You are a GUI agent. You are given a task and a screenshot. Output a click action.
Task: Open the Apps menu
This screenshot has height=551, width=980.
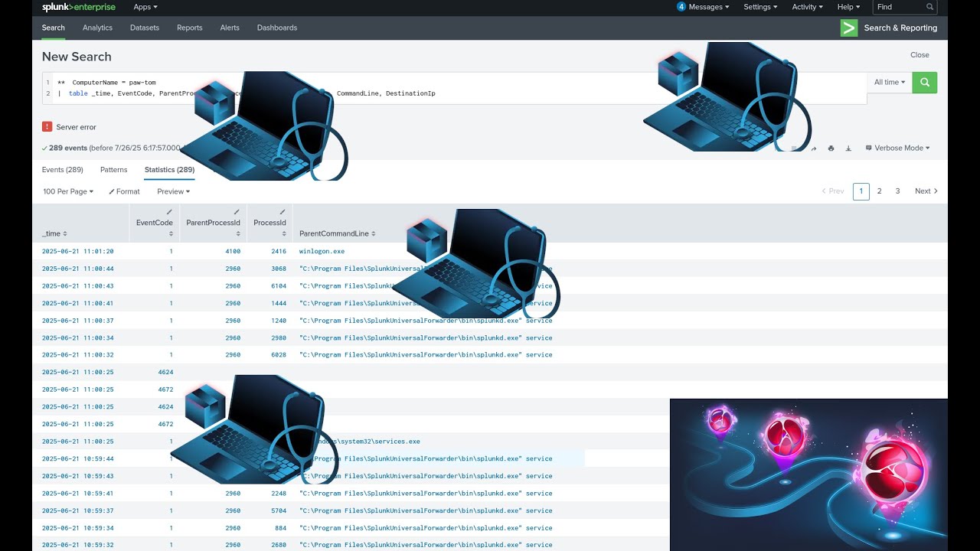click(145, 7)
